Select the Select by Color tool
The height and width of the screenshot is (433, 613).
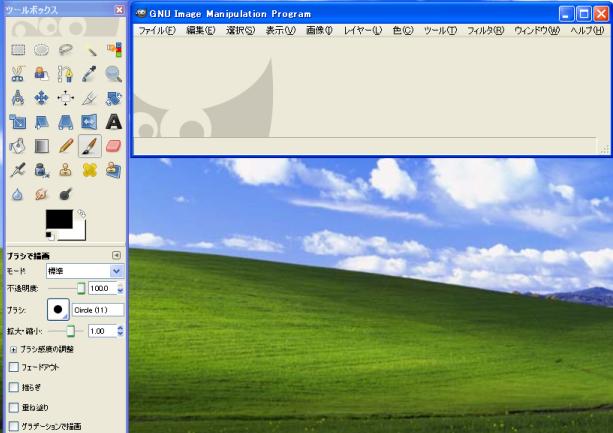(114, 50)
